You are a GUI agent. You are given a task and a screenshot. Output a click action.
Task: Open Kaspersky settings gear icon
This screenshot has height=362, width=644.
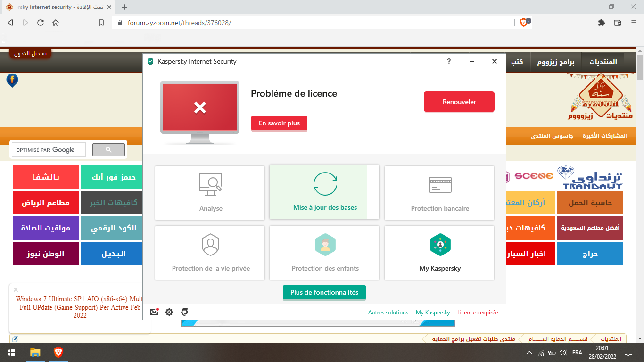point(169,312)
